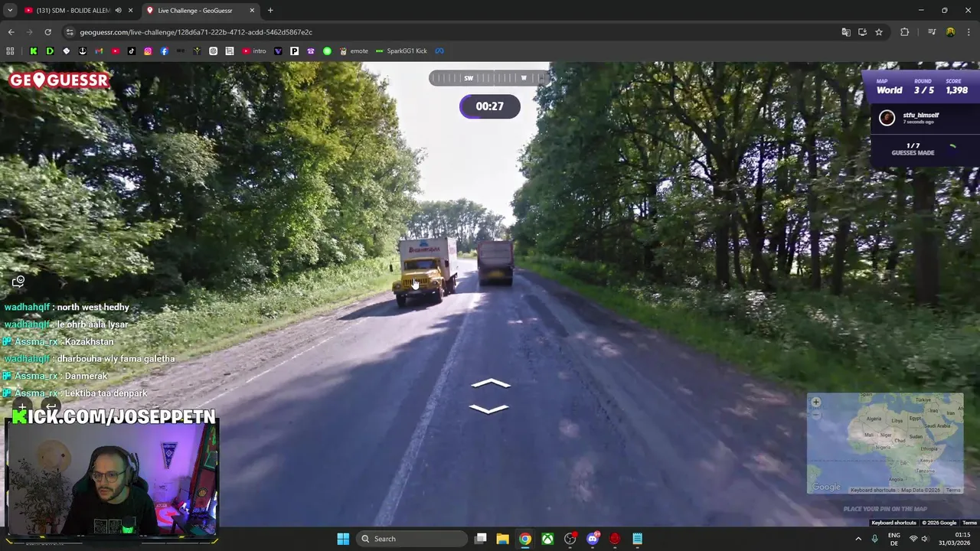This screenshot has height=551, width=980.
Task: Move forward with the upper street view arrow
Action: (490, 383)
